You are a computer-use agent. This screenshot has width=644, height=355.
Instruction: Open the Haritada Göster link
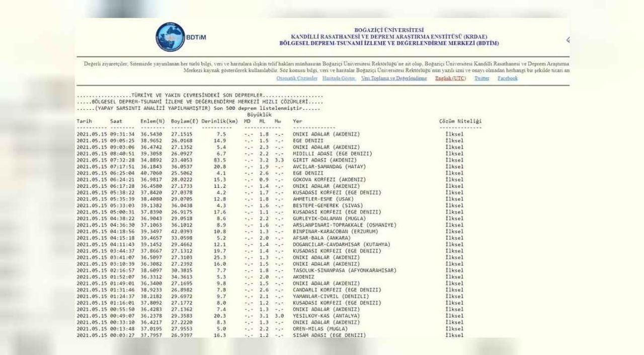(339, 78)
